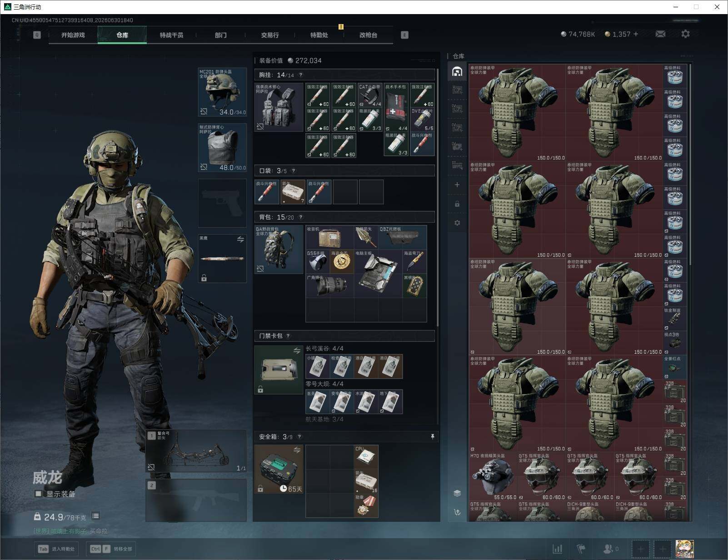Viewport: 728px width, 560px height.
Task: Click the swap arrows on the safe box slot
Action: click(297, 450)
